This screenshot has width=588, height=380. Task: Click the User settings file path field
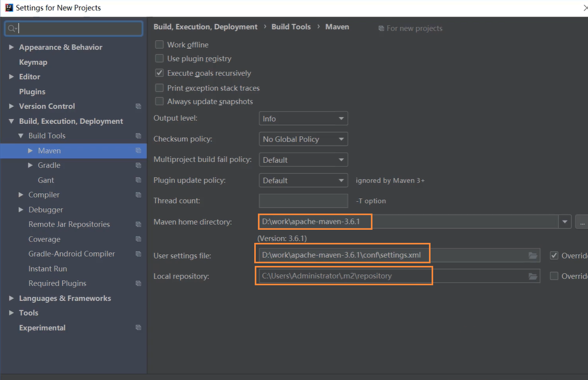[x=399, y=255]
